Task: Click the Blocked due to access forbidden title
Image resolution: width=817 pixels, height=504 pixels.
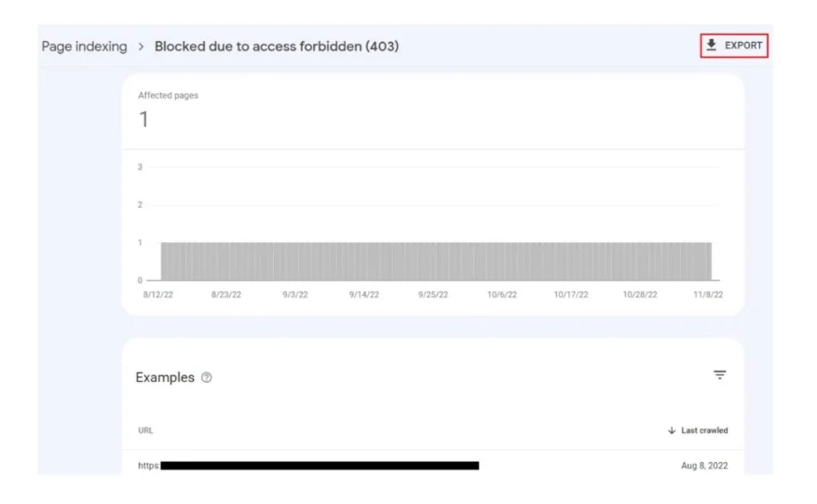Action: tap(277, 47)
